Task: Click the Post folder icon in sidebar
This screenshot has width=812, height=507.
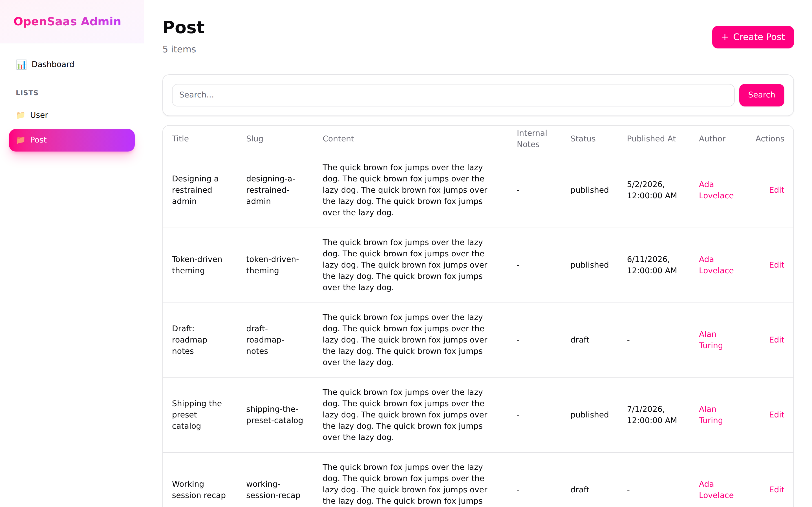Action: pos(21,140)
